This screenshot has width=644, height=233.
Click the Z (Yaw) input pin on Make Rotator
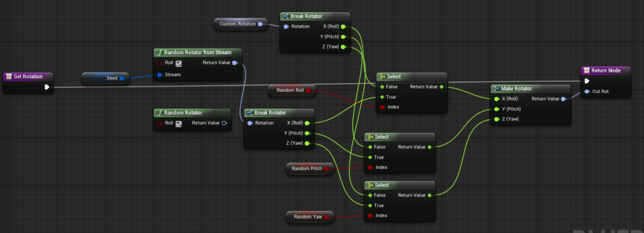[x=497, y=119]
